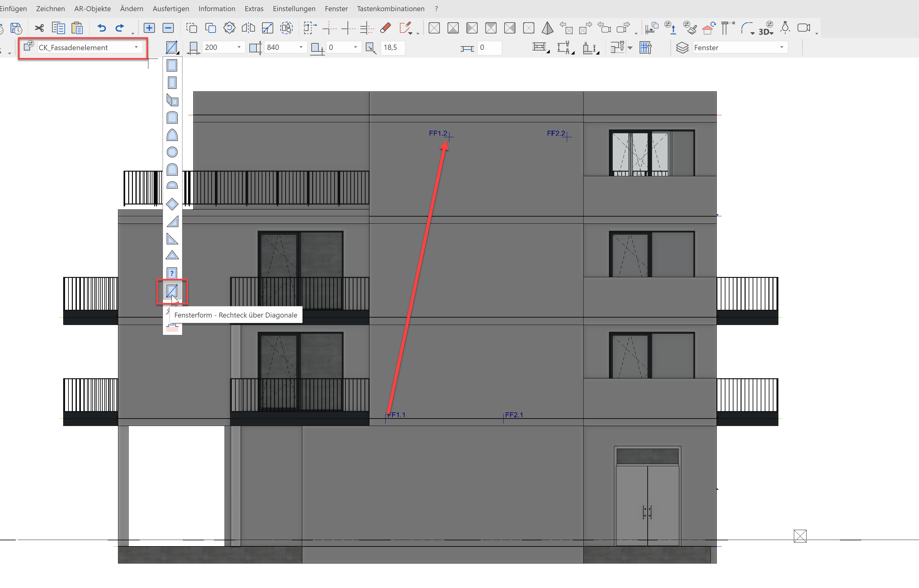Open the window grid settings wrench icon

tap(645, 48)
